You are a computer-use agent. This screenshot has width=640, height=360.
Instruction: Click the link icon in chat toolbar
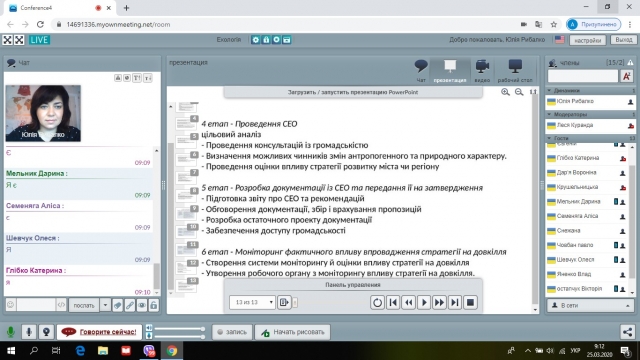130,305
